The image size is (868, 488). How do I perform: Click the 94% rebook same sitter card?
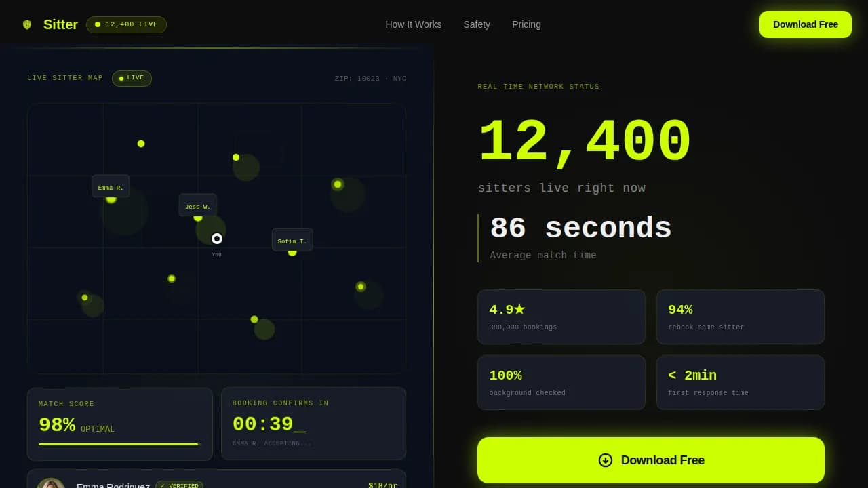pos(741,317)
